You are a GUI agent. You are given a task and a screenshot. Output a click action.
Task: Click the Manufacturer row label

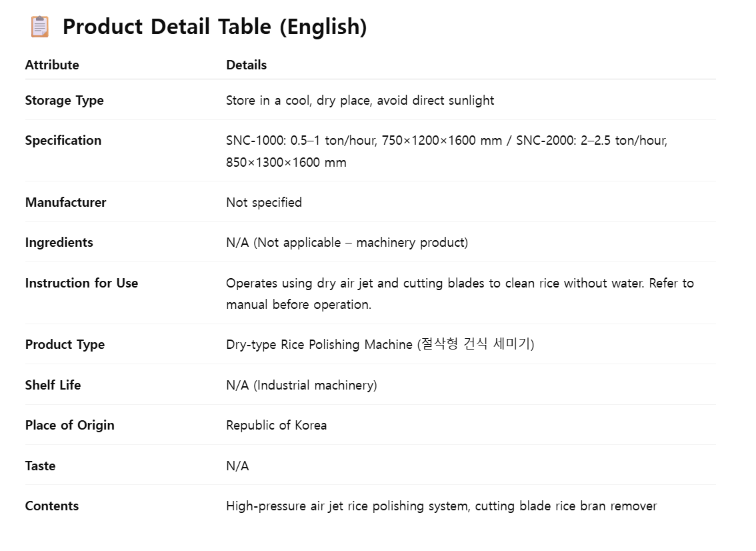(x=65, y=202)
